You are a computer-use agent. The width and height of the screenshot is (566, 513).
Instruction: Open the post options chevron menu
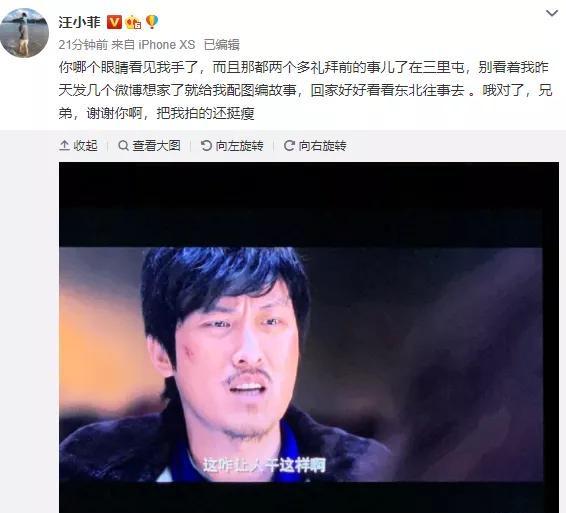pyautogui.click(x=552, y=13)
